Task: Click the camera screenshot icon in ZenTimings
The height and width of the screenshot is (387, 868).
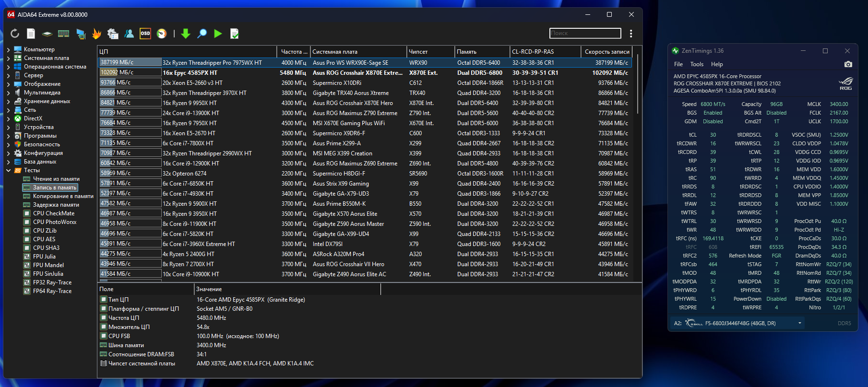Action: coord(848,64)
